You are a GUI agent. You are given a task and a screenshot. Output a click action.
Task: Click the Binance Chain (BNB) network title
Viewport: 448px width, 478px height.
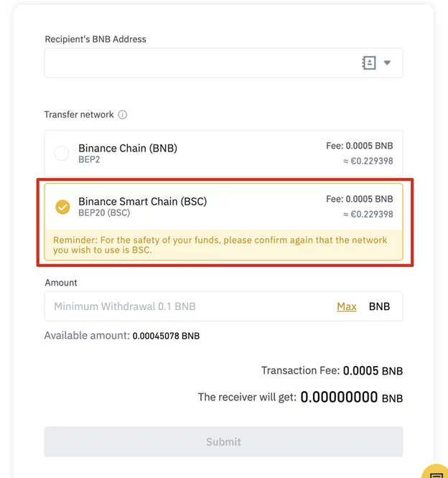click(x=127, y=148)
